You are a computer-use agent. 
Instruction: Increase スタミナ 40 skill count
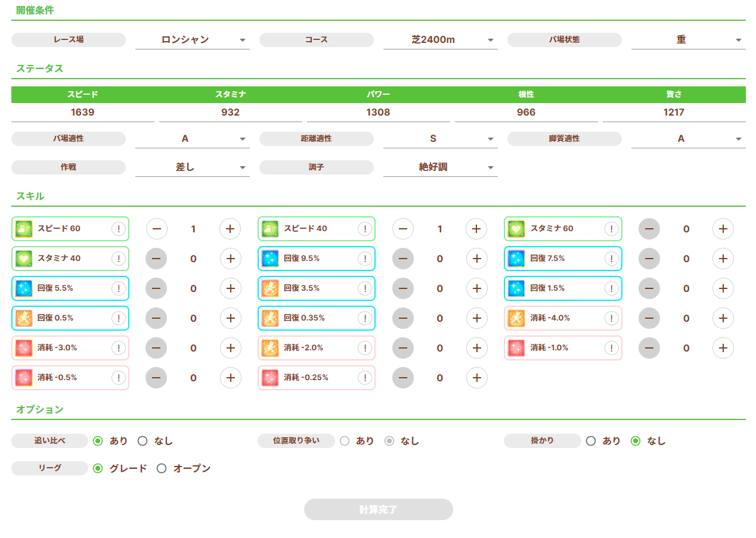pos(230,259)
